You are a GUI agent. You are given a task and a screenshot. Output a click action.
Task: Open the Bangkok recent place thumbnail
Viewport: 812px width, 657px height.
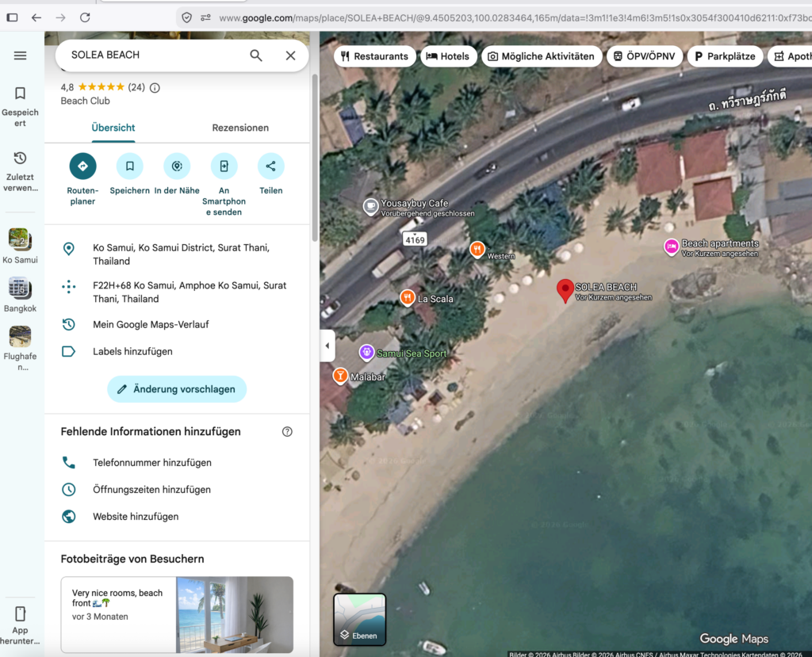[20, 288]
